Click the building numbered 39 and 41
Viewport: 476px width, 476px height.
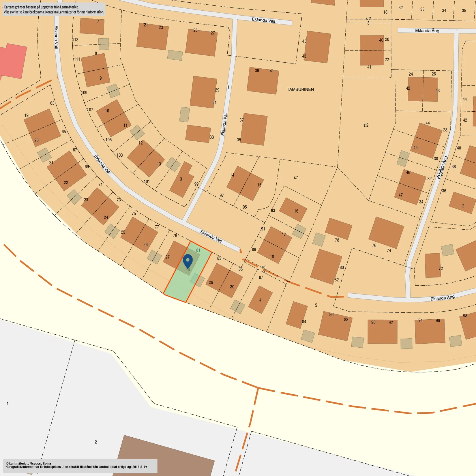pos(263,81)
